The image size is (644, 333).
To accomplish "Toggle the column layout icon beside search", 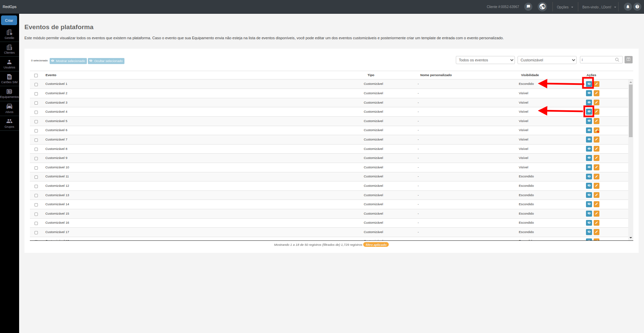I will tap(629, 60).
